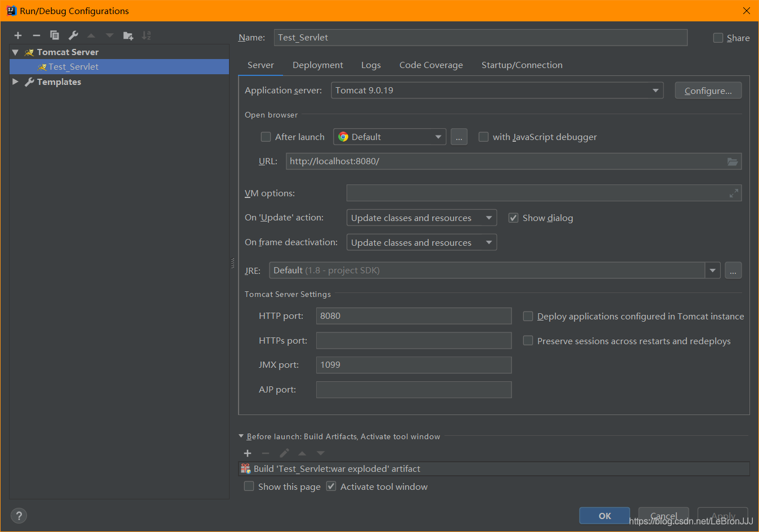Switch to the Deployment tab
This screenshot has width=759, height=532.
point(318,65)
